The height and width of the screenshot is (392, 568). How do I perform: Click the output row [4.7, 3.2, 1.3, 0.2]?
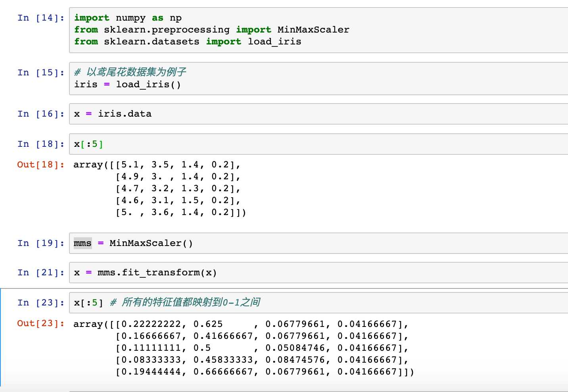178,188
